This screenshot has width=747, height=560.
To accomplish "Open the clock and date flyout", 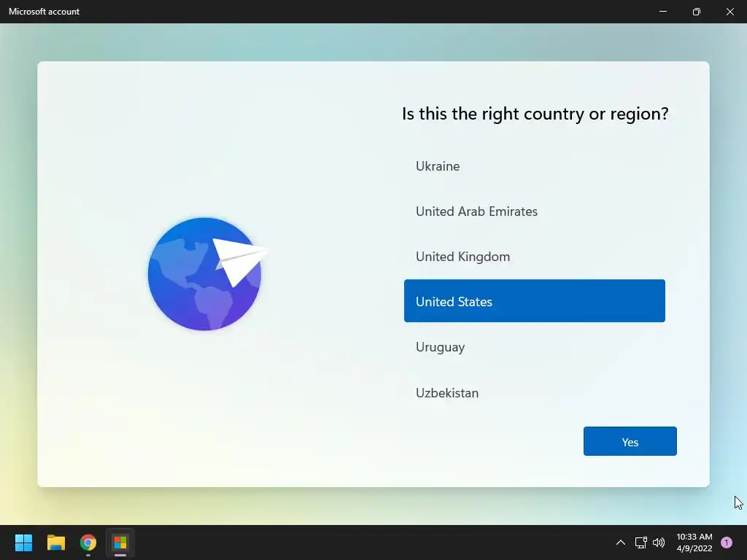I will pyautogui.click(x=694, y=542).
